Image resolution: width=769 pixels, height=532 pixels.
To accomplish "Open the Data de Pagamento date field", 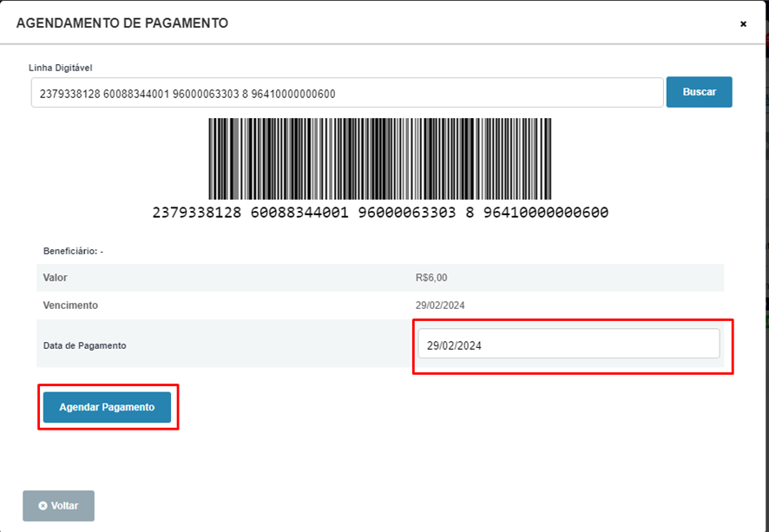I will click(569, 344).
